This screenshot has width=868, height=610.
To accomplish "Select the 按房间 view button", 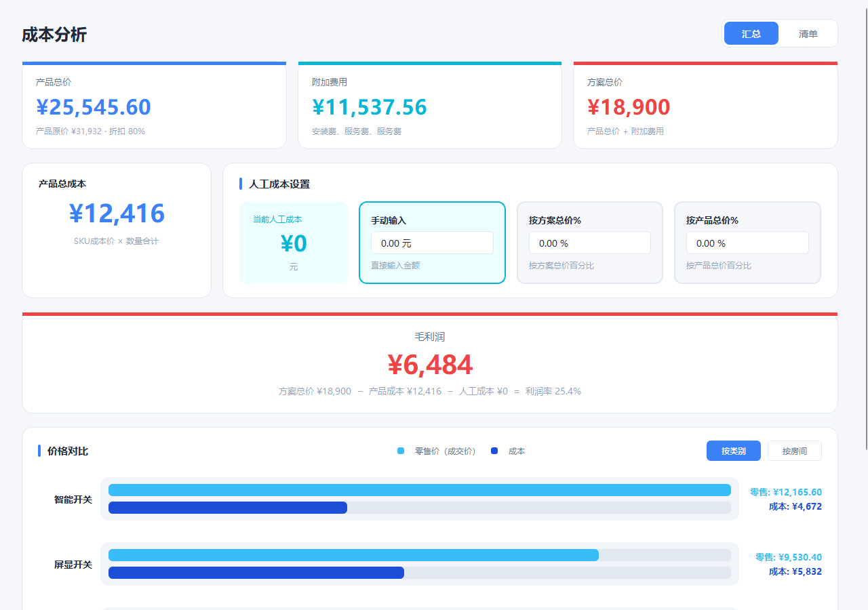I will pos(795,451).
